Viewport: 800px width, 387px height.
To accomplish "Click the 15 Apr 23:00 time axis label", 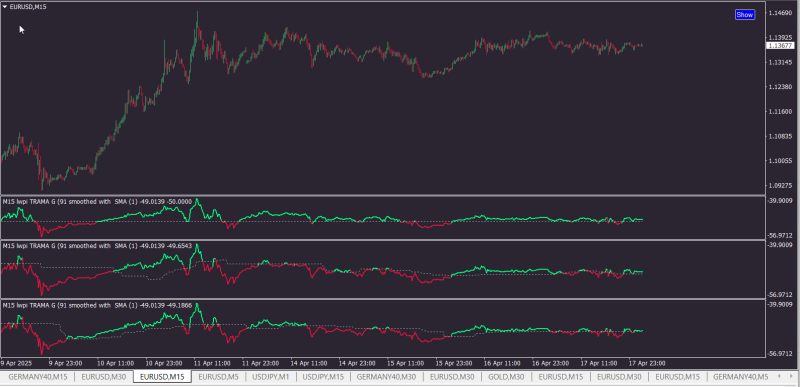I will (453, 364).
